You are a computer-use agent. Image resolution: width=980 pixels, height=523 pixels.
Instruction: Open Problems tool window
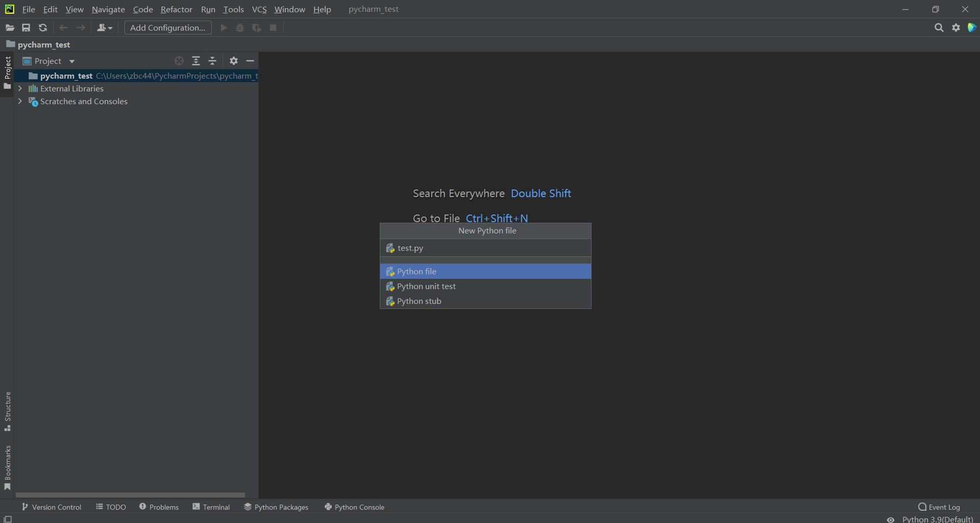[159, 507]
